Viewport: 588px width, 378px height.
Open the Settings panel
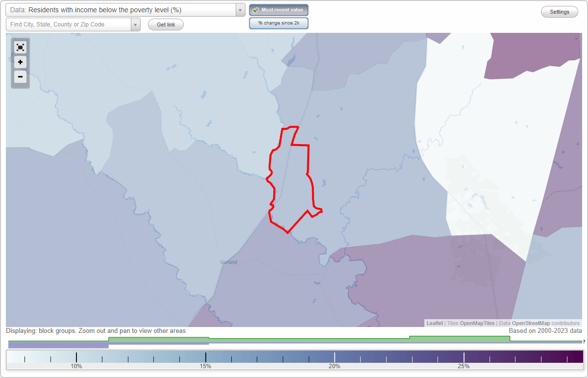[559, 11]
